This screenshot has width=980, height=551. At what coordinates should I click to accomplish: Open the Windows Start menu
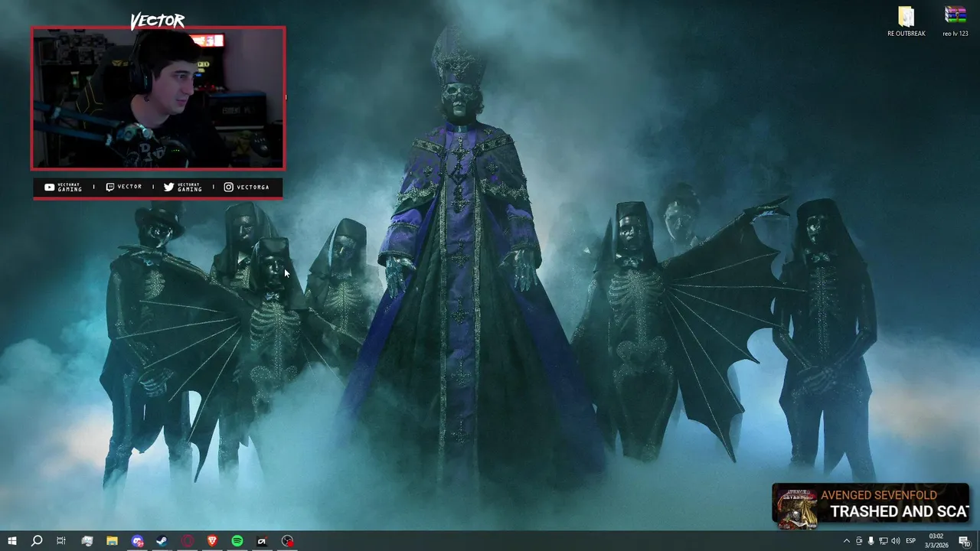(x=12, y=541)
